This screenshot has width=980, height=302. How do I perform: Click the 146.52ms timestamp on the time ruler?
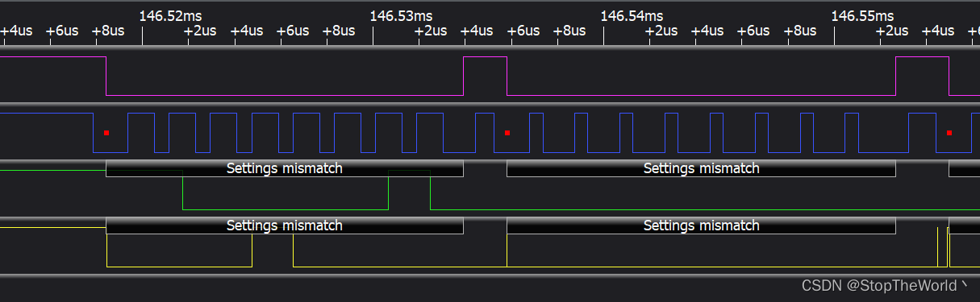pyautogui.click(x=170, y=15)
